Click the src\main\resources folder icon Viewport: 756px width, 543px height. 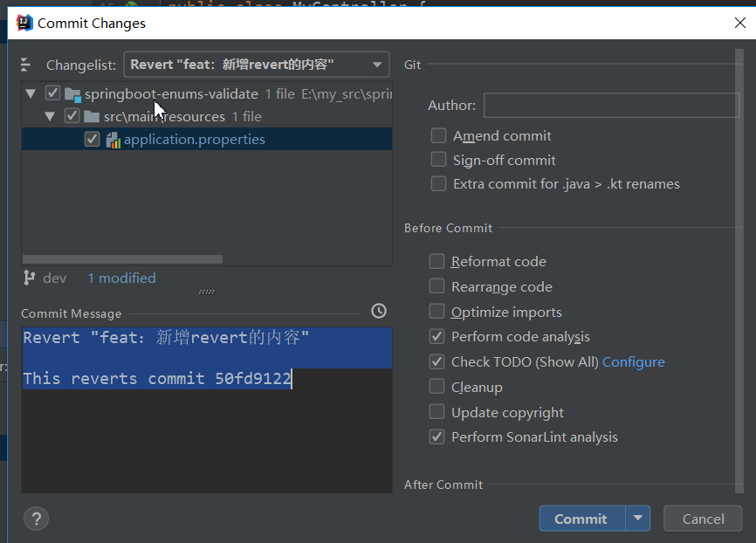click(x=92, y=117)
